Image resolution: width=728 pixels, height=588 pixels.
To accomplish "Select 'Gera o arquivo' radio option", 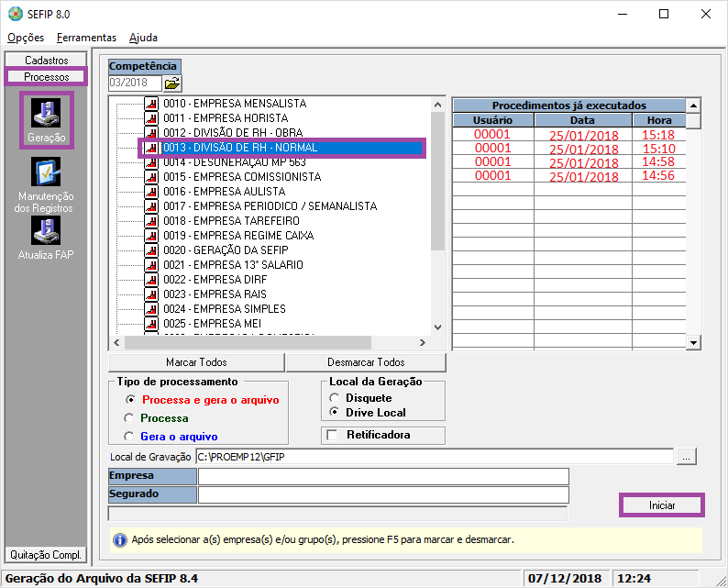I will pyautogui.click(x=129, y=437).
